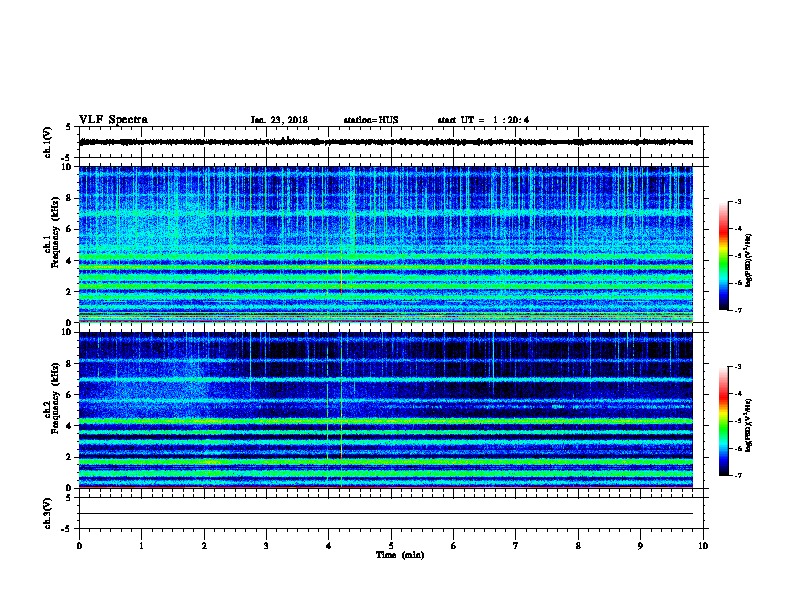Click the 5 tick label of ch.1(V) axis
The image size is (792, 612).
click(68, 128)
